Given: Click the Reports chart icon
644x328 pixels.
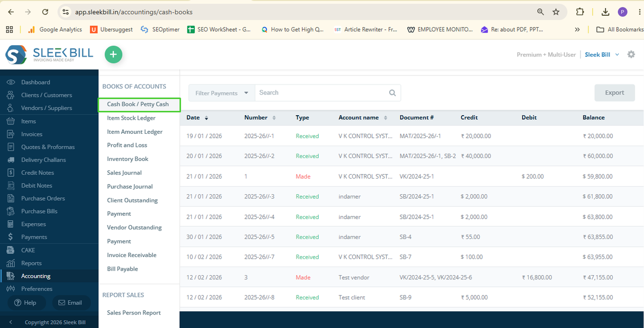Looking at the screenshot, I should 11,263.
